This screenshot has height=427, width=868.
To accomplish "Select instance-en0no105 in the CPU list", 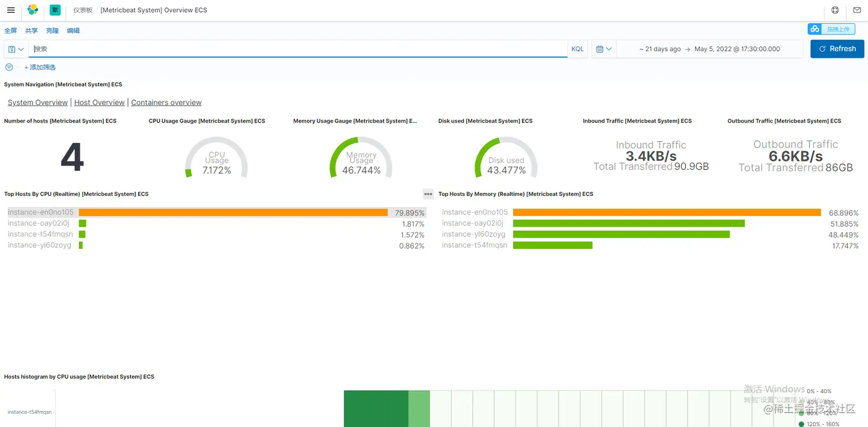I will [x=41, y=212].
